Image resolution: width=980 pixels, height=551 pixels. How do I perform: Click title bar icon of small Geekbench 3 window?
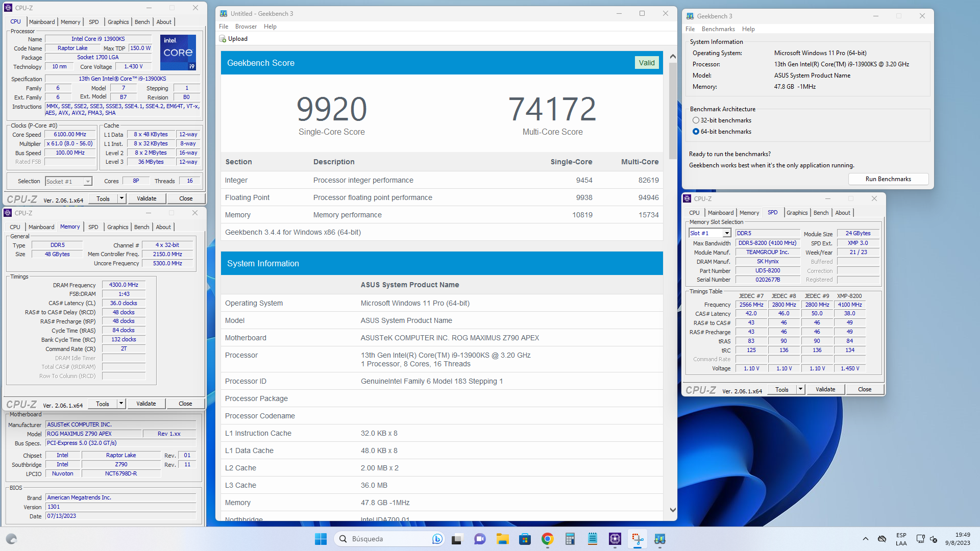(690, 16)
